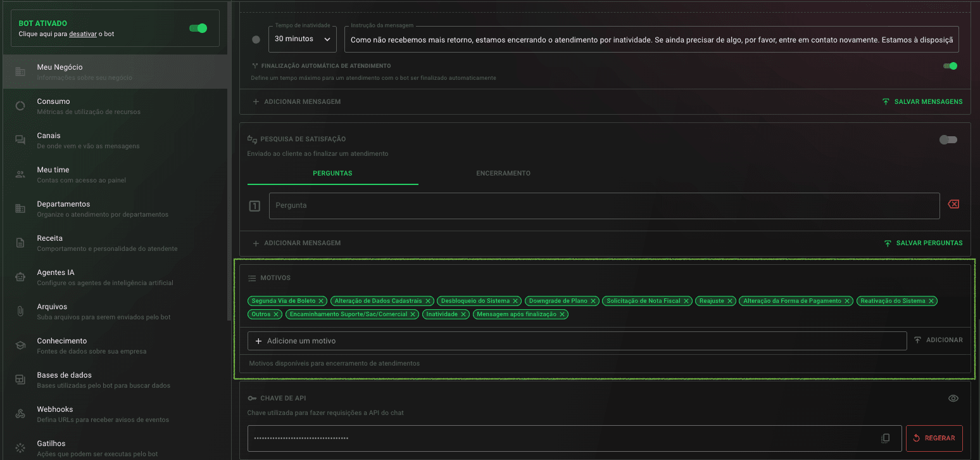980x460 pixels.
Task: Click the Arquivos paperclip icon
Action: 20,311
